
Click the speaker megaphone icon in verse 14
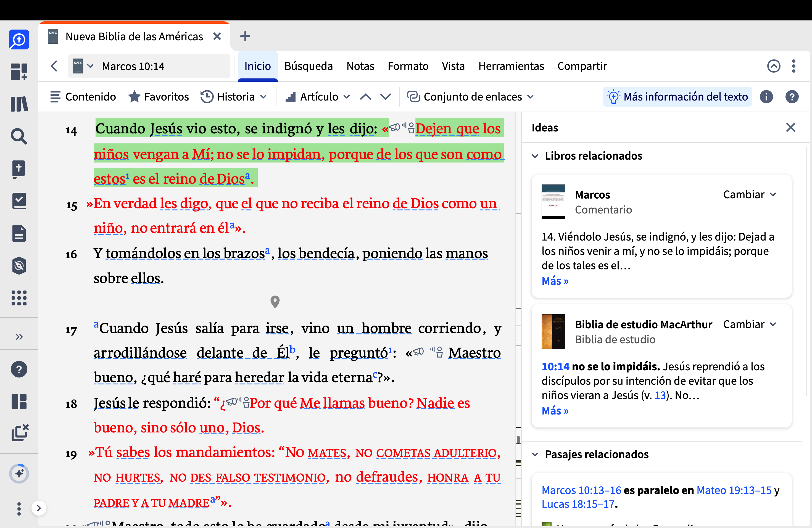coord(395,127)
